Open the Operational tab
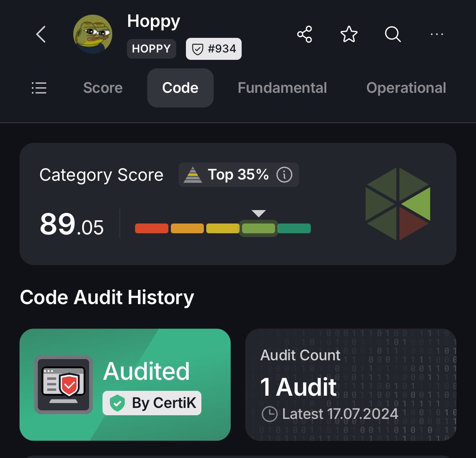476x458 pixels. [406, 88]
